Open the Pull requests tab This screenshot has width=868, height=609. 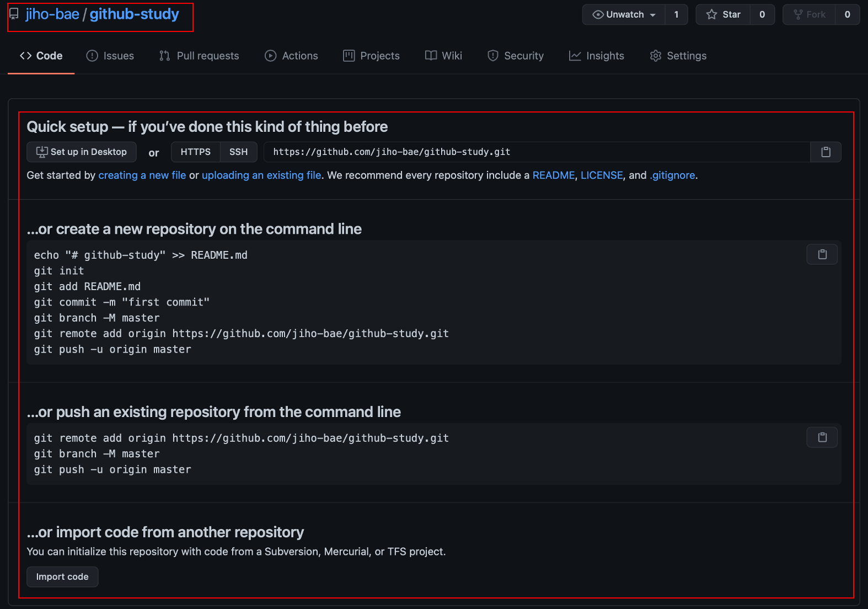click(199, 56)
